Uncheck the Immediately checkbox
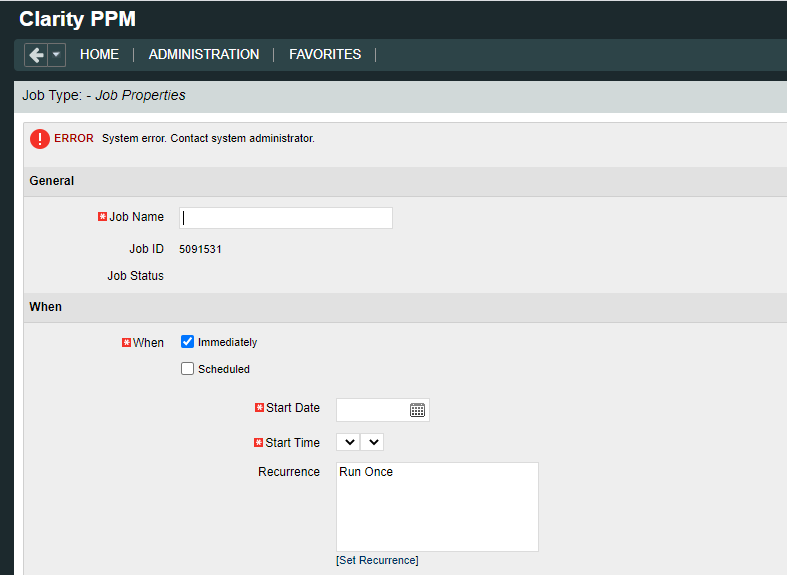Image resolution: width=787 pixels, height=575 pixels. (187, 342)
